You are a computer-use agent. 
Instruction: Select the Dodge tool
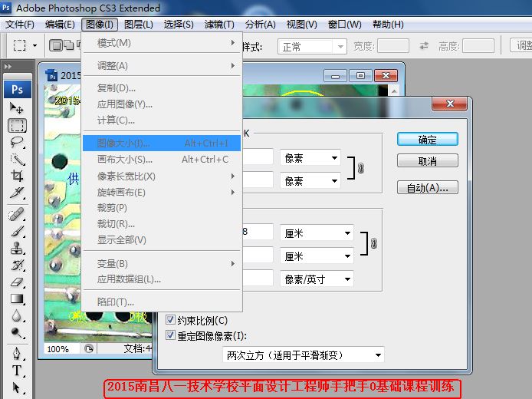tap(17, 333)
